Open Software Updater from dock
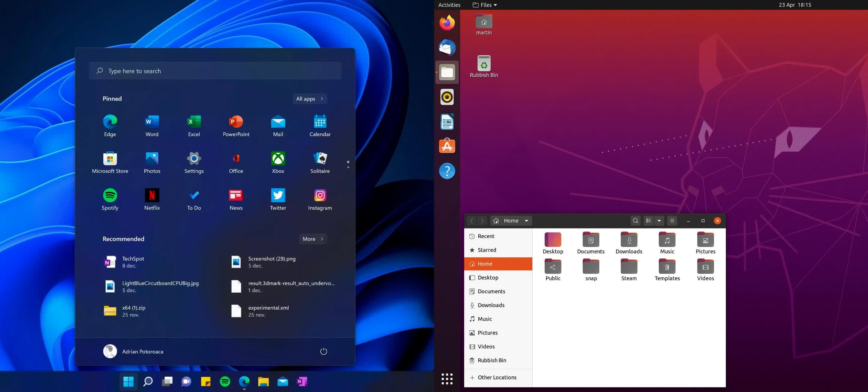868x392 pixels. point(447,146)
